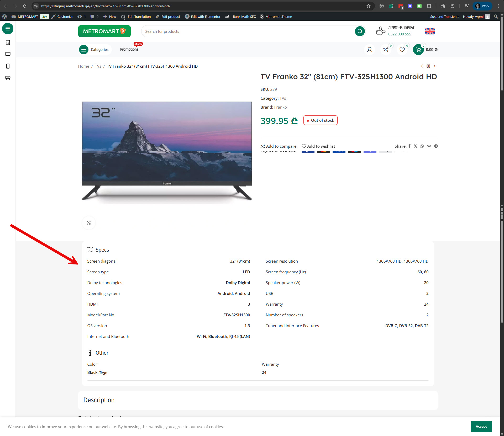Reload the page with refresh icon

tap(25, 6)
